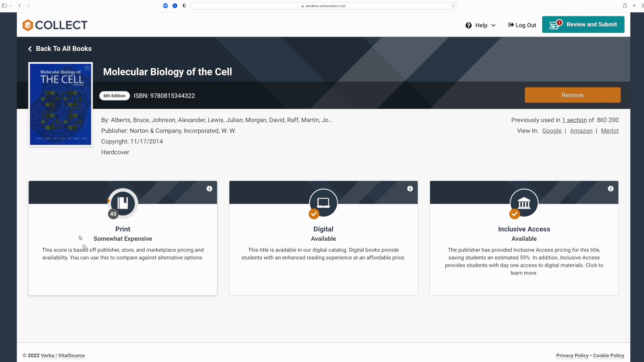Click the Safari share icon
The width and height of the screenshot is (644, 362).
[x=625, y=6]
